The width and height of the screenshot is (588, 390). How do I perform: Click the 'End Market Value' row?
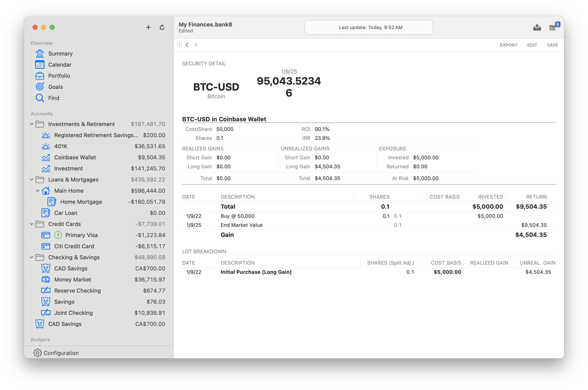point(369,225)
